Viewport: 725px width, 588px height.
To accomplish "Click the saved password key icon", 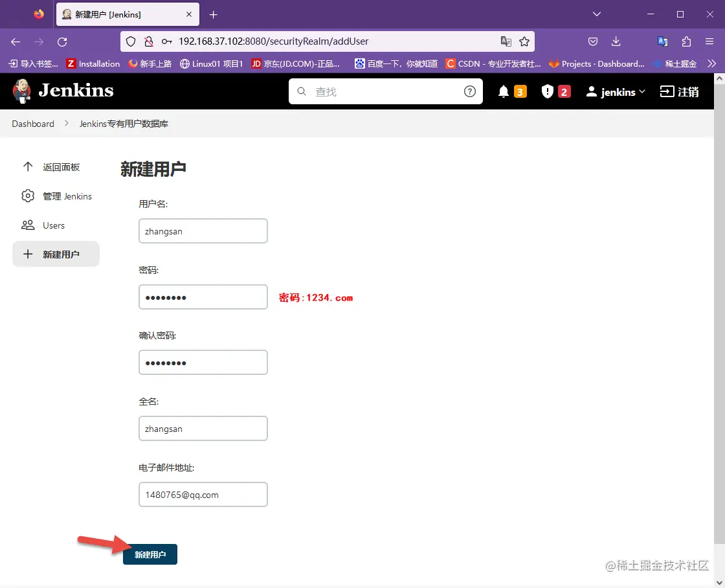I will 166,41.
